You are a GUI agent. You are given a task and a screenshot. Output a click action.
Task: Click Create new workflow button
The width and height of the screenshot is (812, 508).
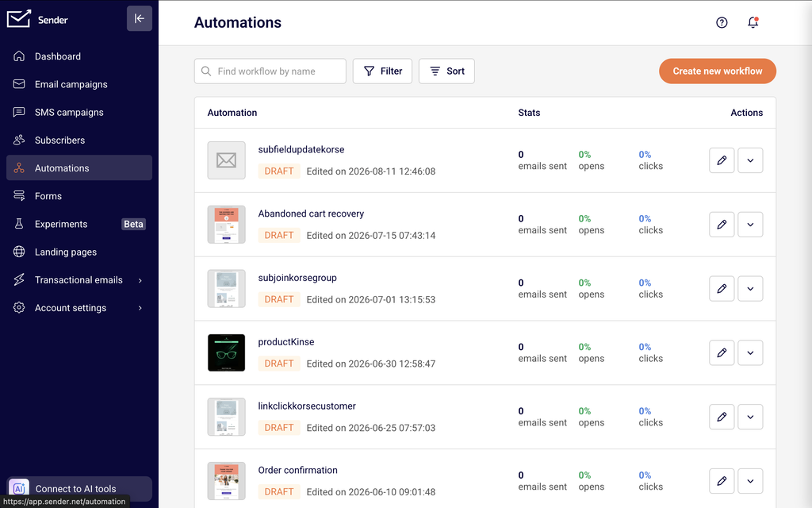click(x=717, y=71)
